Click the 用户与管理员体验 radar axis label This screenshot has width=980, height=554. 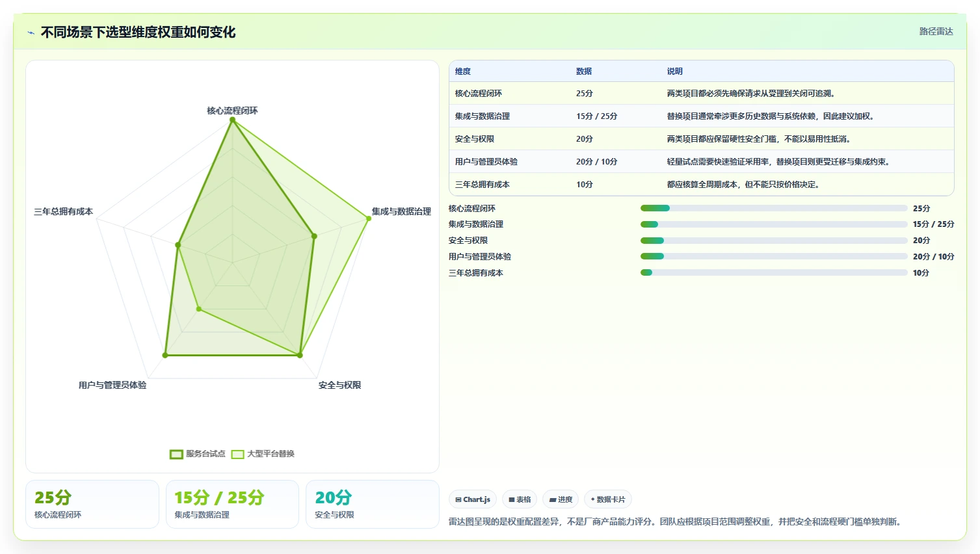click(113, 385)
